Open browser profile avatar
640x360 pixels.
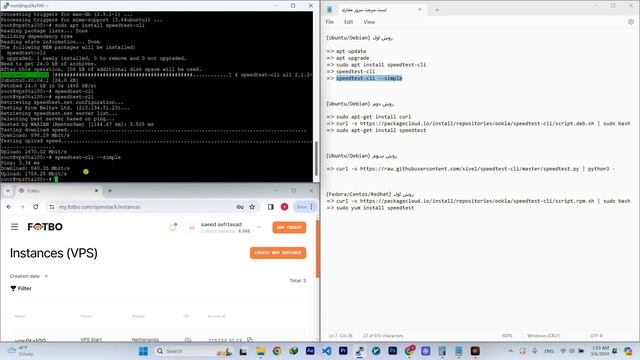pyautogui.click(x=284, y=207)
